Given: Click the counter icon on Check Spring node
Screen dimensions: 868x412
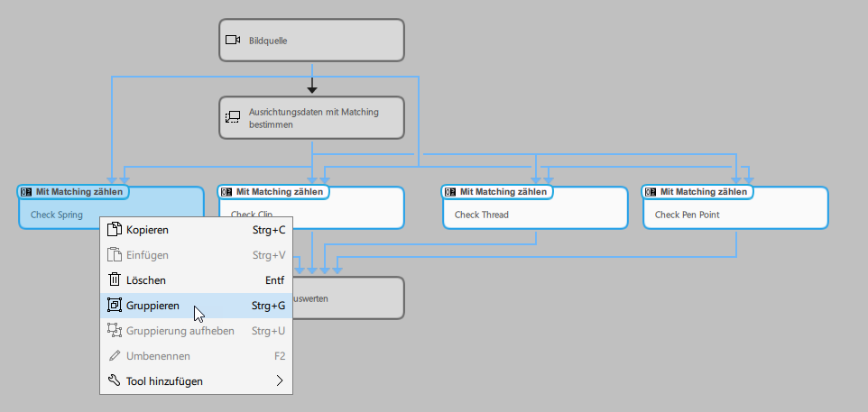Looking at the screenshot, I should tap(27, 192).
